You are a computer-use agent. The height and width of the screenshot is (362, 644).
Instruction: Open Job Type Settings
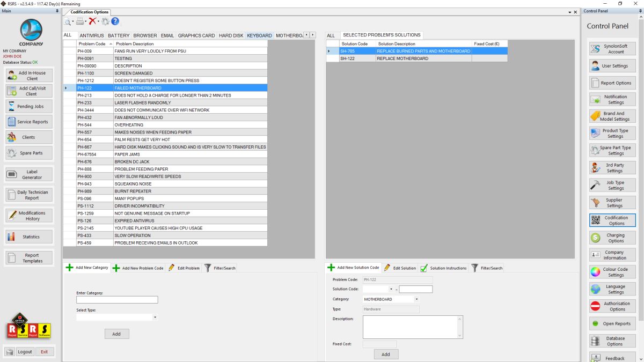pyautogui.click(x=612, y=185)
